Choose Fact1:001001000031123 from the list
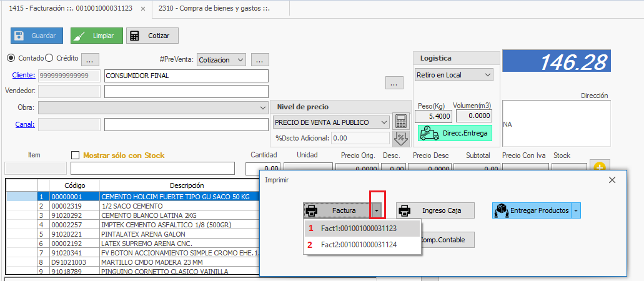 coord(359,229)
